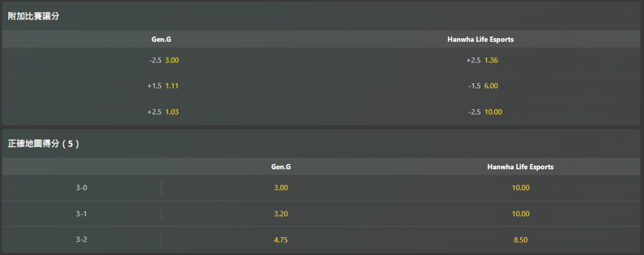
Task: Click the 3-0 score row label
Action: tap(82, 188)
